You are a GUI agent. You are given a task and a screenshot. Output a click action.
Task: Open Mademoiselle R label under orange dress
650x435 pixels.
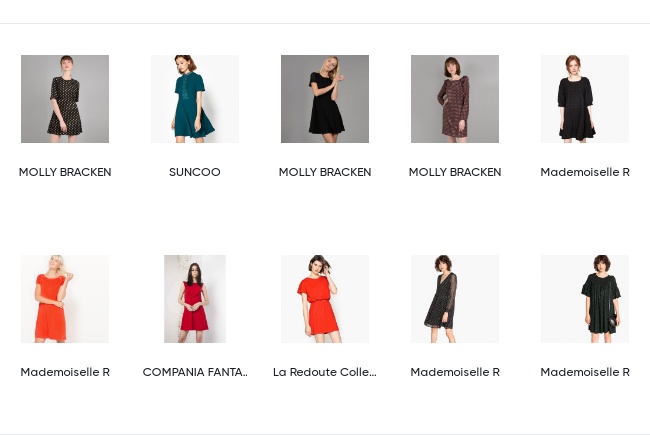tap(65, 372)
